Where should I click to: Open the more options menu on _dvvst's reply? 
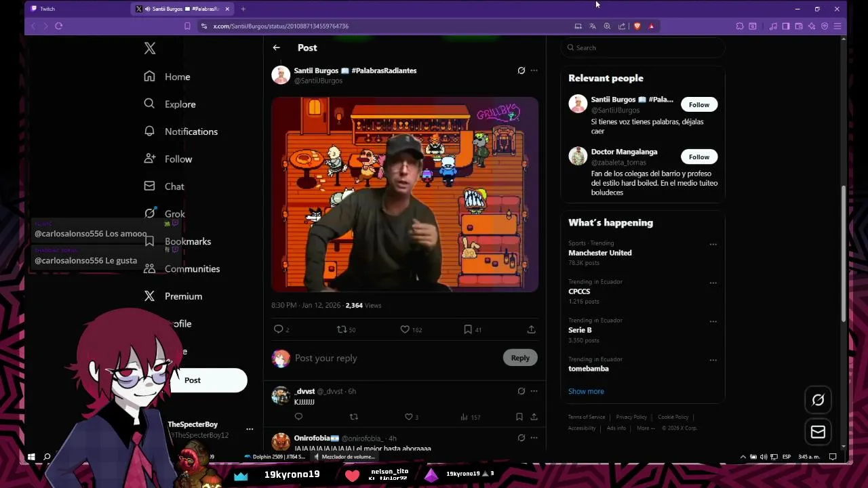coord(534,391)
